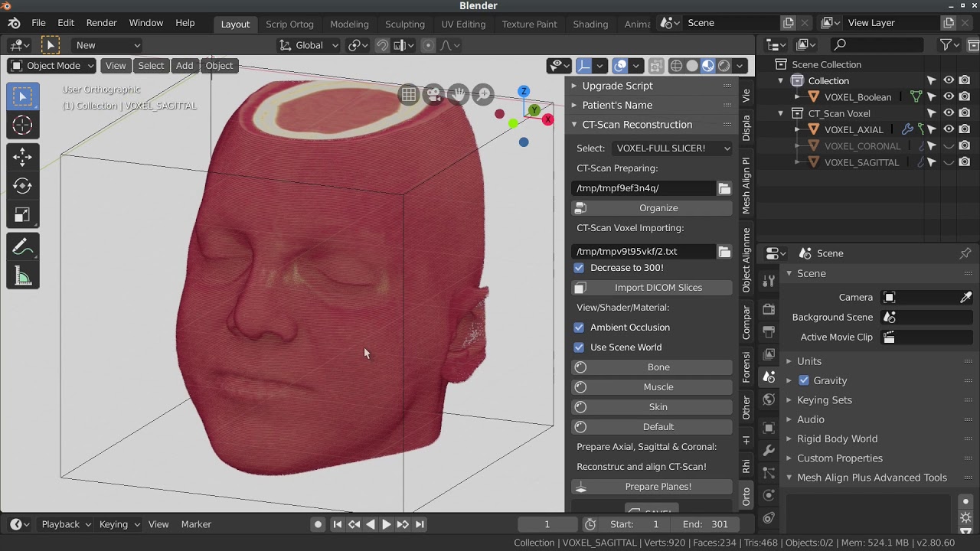Hide the VOXEL_AXIAL object

[x=948, y=129]
